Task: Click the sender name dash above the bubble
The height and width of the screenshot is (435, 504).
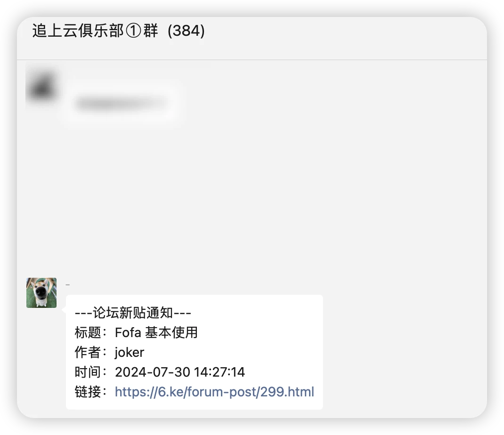Action: coord(67,285)
